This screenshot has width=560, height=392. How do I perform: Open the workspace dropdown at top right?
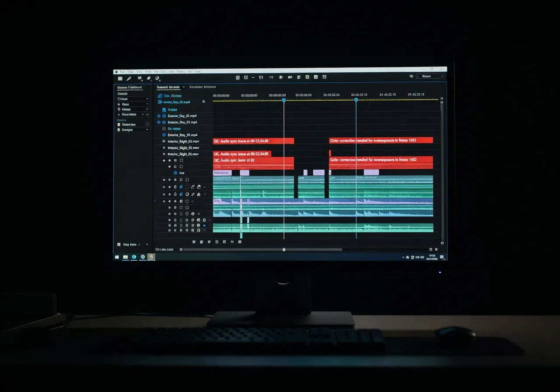(430, 76)
